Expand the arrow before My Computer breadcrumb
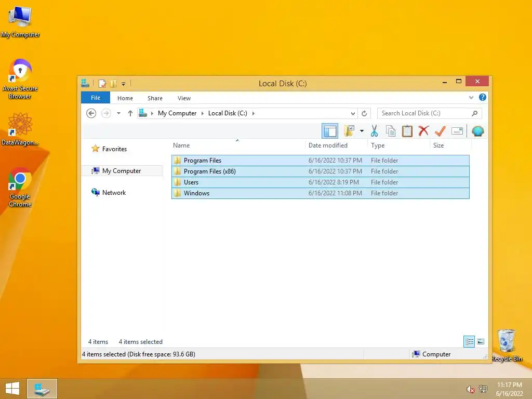 point(152,113)
